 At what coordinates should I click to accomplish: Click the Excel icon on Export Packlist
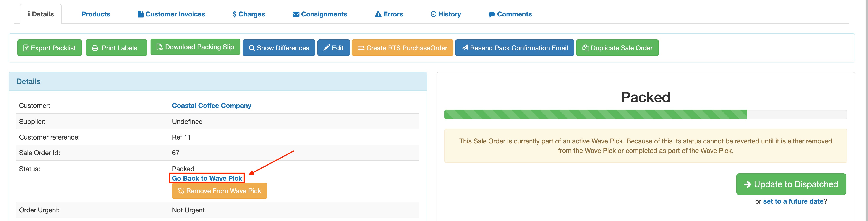pyautogui.click(x=26, y=47)
